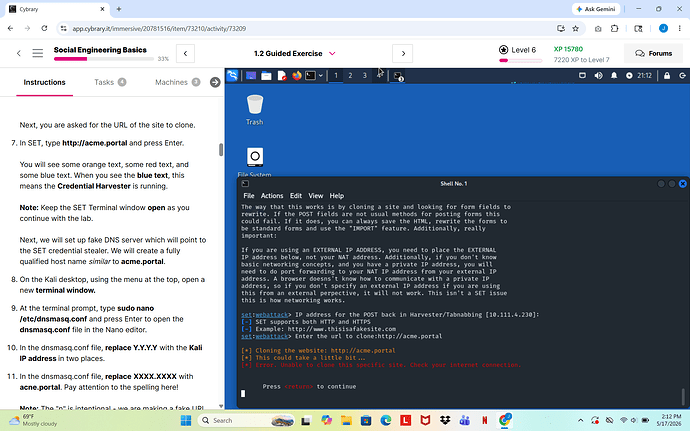Open the Kali applications menu dragon icon
The height and width of the screenshot is (431, 690).
pos(232,75)
